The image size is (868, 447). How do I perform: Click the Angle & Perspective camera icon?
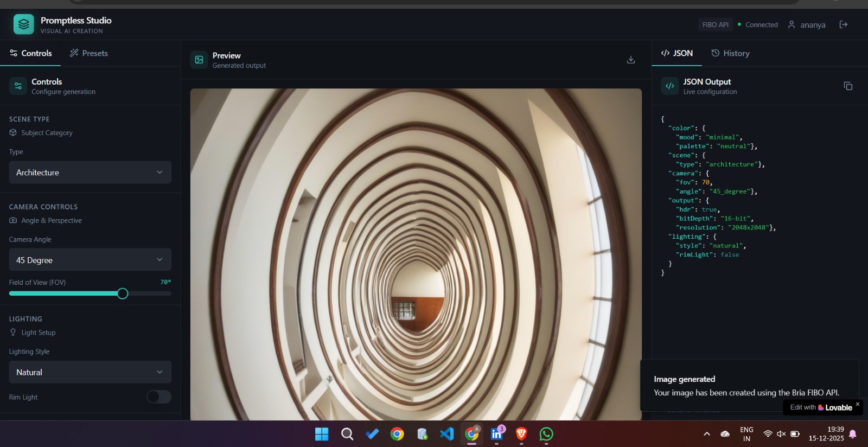(x=13, y=220)
